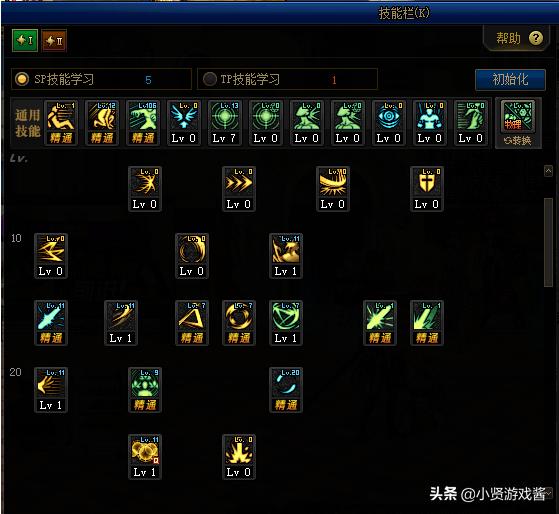Click the blue crescent Lv.20 skill icon
Image resolution: width=559 pixels, height=514 pixels.
pyautogui.click(x=286, y=390)
